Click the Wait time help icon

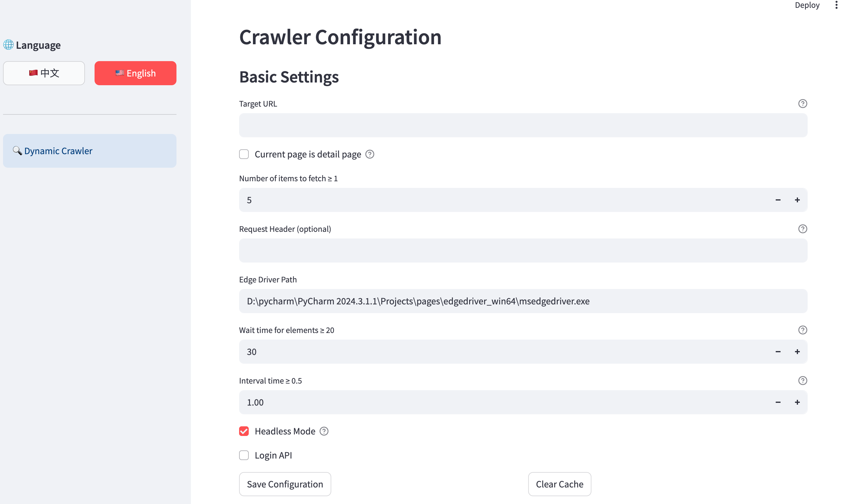[803, 330]
